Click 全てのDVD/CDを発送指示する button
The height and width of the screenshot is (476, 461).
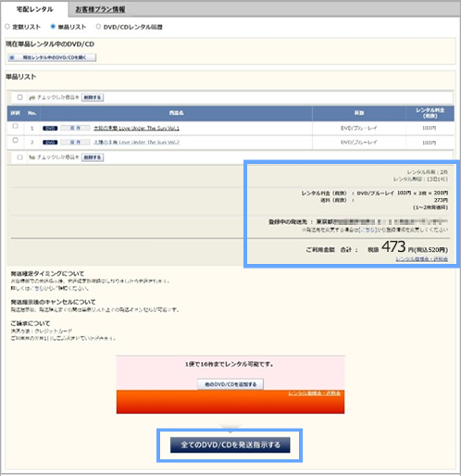tap(230, 445)
